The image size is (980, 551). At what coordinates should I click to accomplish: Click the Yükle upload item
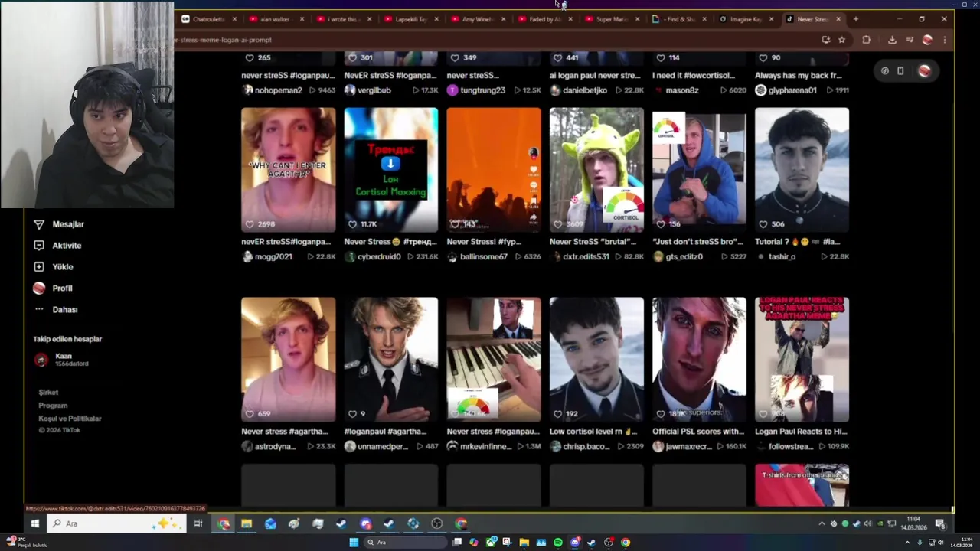pos(54,267)
